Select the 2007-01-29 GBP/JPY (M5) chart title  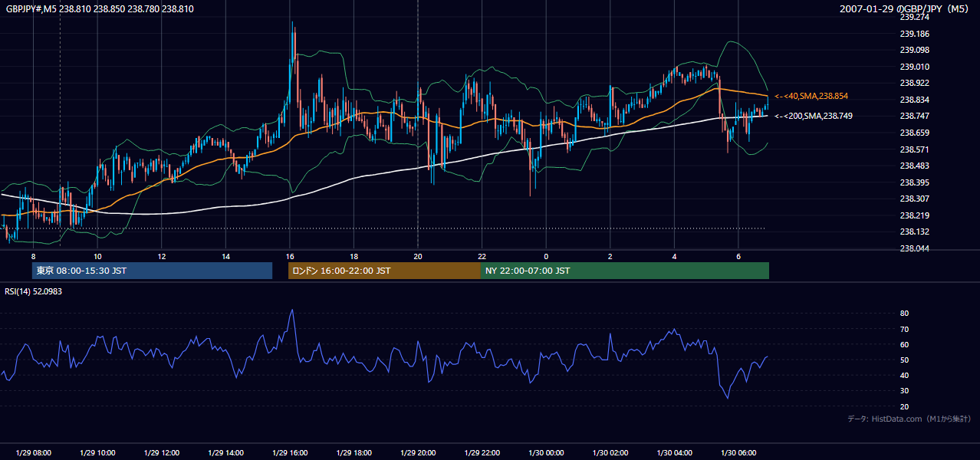coord(905,9)
